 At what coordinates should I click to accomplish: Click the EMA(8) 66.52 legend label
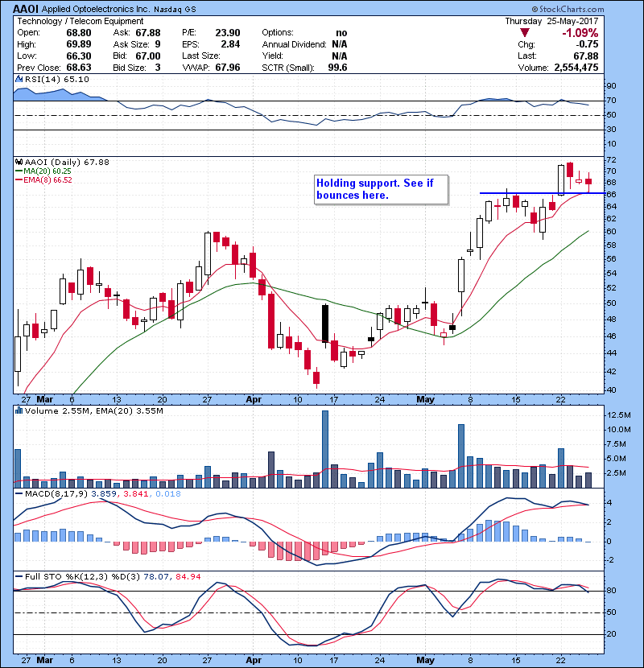(x=47, y=179)
